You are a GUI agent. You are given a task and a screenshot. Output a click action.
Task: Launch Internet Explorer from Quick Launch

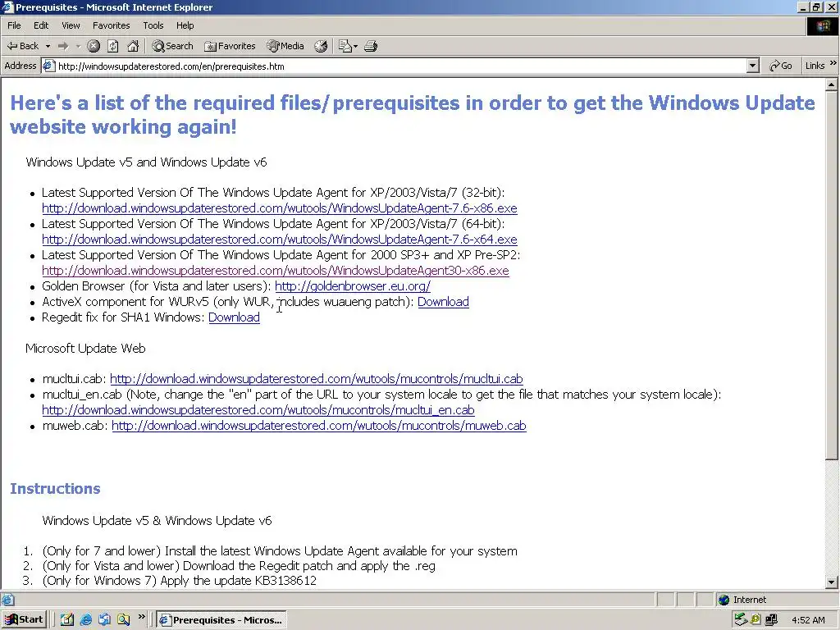click(85, 620)
